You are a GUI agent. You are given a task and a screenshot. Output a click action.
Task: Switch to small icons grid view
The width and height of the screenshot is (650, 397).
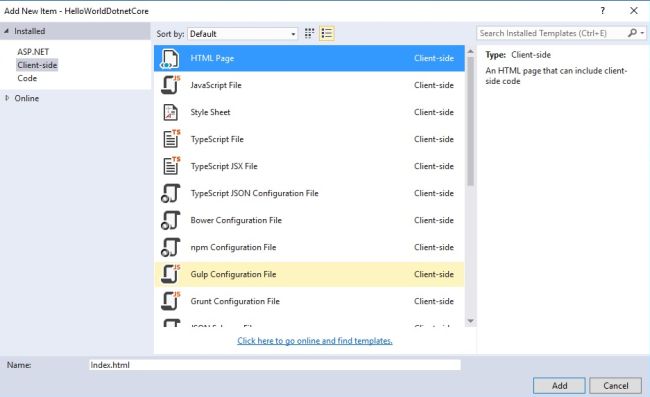pos(309,34)
